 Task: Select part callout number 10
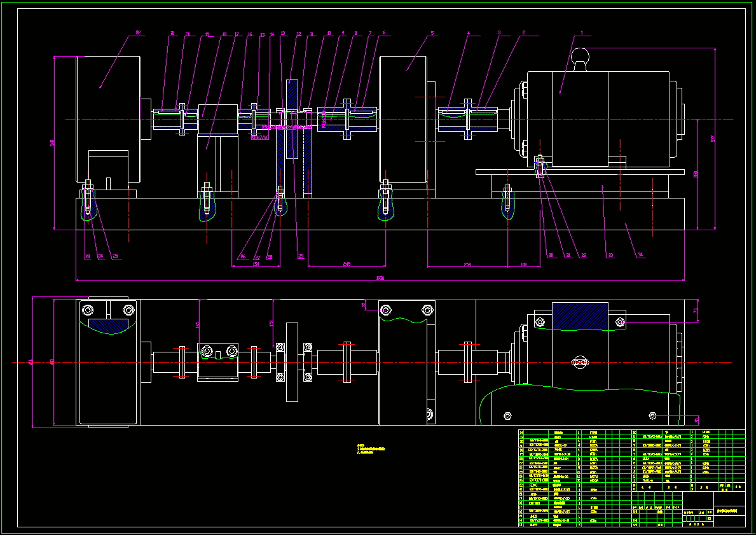click(329, 33)
